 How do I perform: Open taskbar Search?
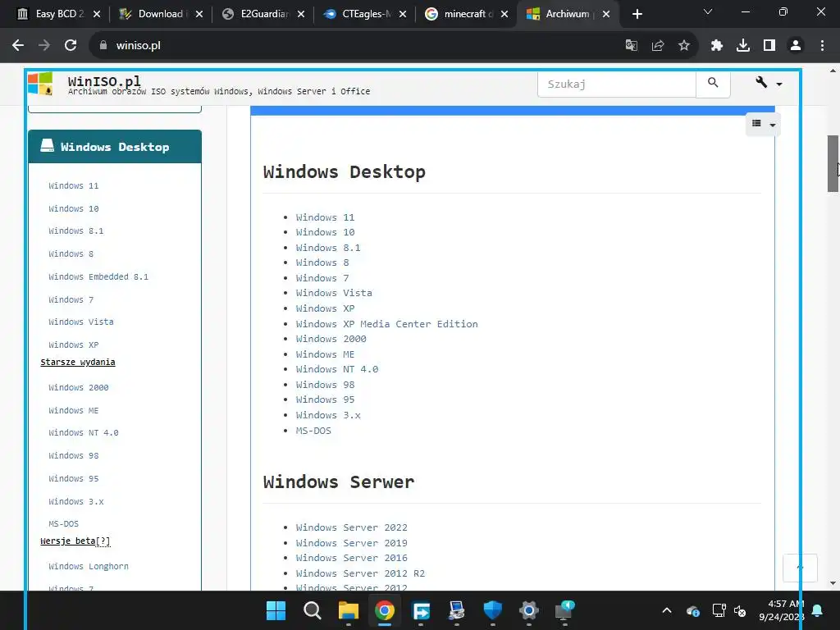coord(312,610)
